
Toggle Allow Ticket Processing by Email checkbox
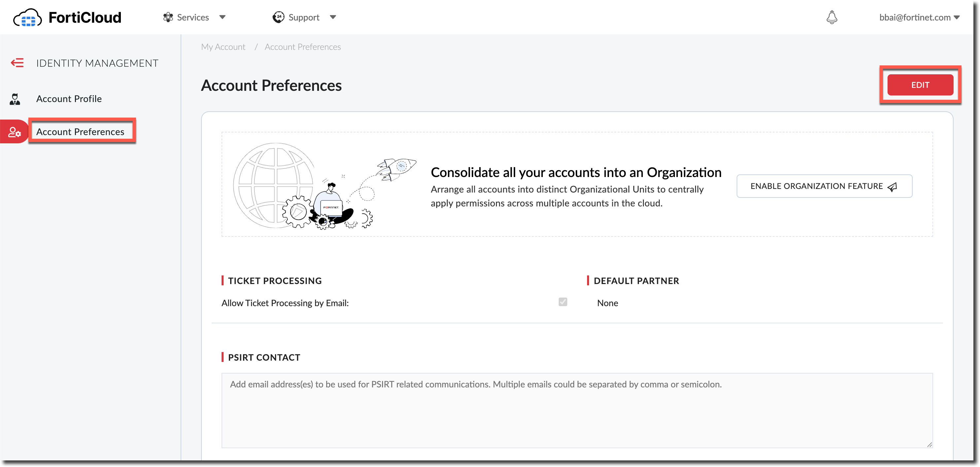point(563,302)
